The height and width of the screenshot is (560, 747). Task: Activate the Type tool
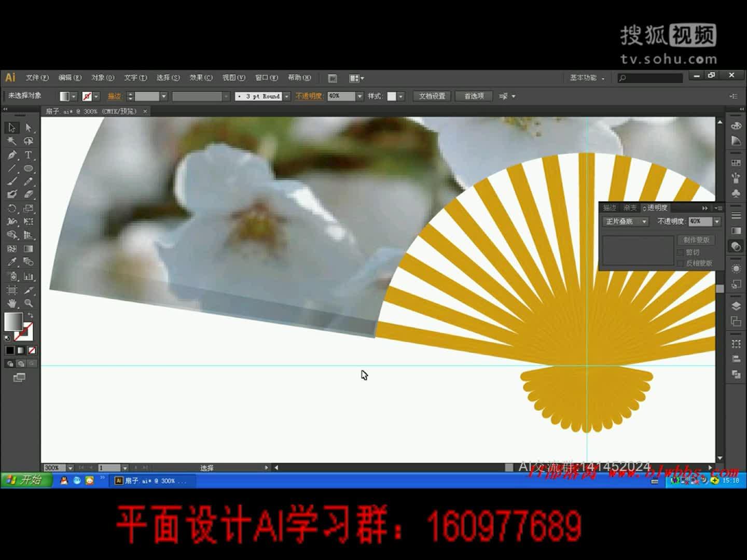point(28,154)
